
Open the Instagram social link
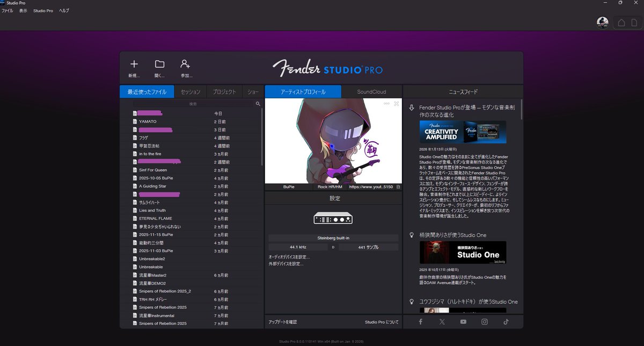485,322
